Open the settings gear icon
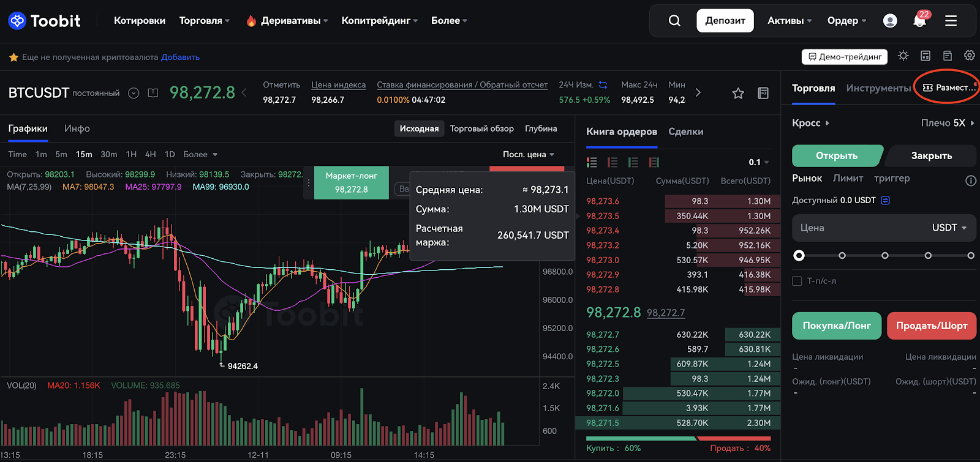 [x=969, y=56]
